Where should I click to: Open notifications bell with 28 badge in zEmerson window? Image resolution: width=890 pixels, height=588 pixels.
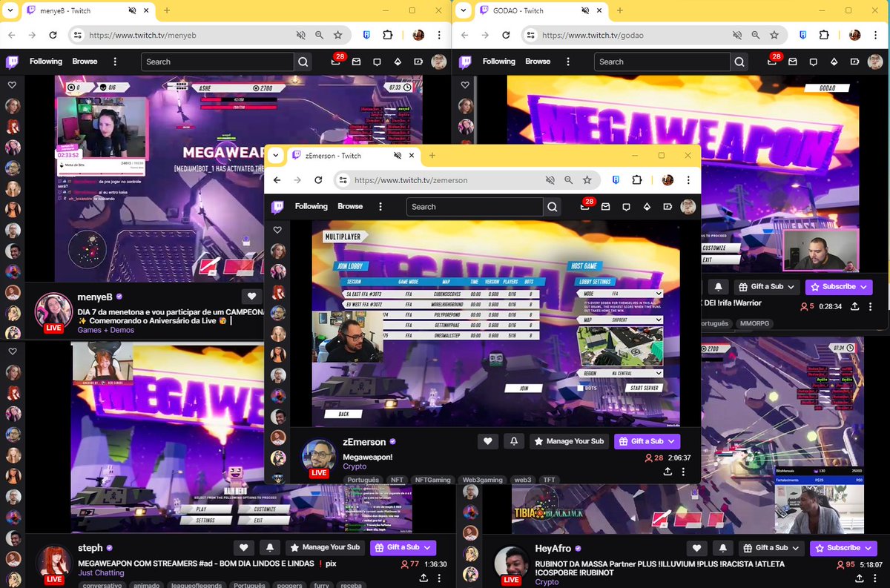pyautogui.click(x=585, y=207)
